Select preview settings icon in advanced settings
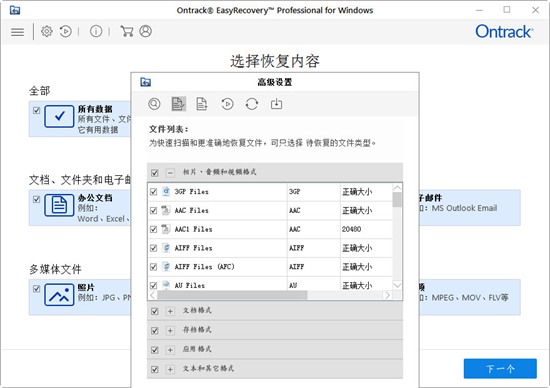The image size is (550, 388). pyautogui.click(x=154, y=104)
